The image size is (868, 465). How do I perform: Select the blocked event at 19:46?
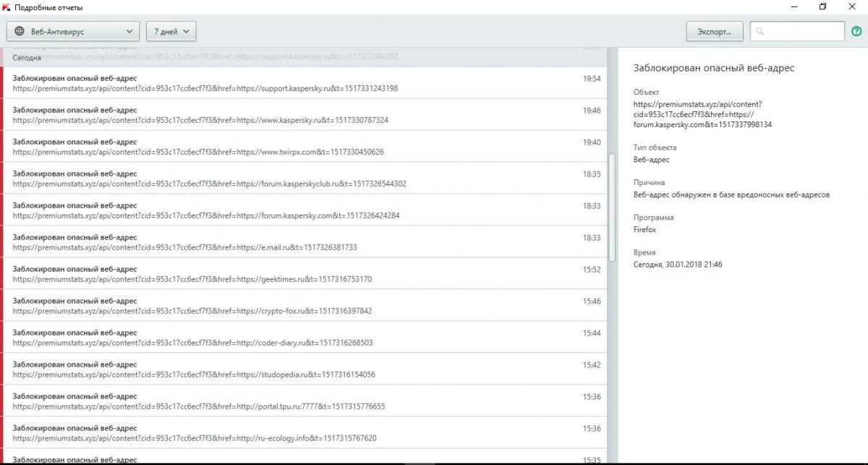coord(304,114)
